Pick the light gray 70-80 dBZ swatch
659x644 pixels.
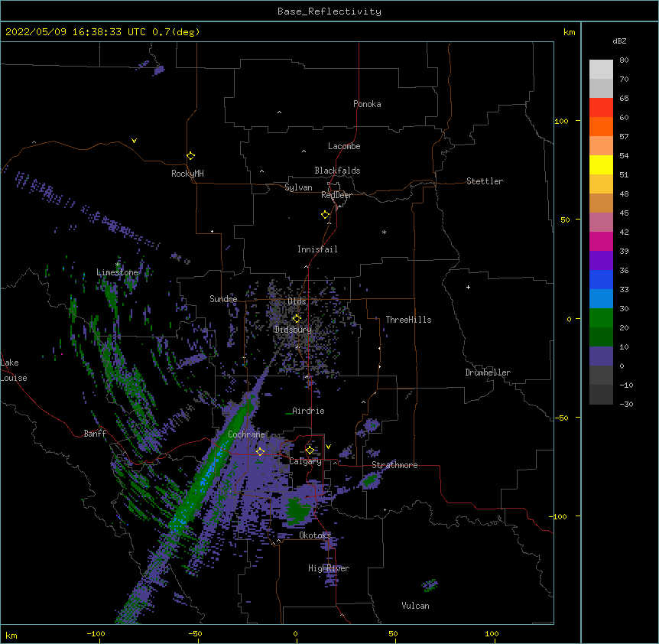[x=601, y=70]
